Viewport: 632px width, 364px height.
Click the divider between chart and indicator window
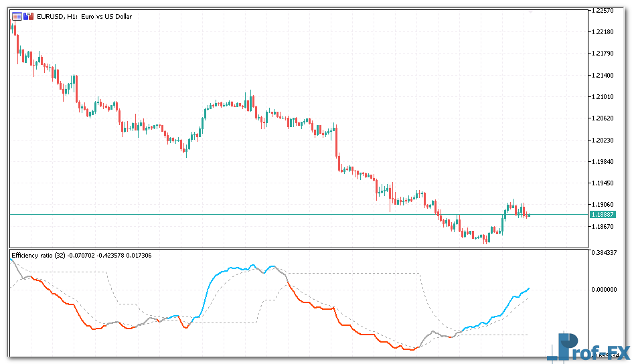[x=298, y=248]
